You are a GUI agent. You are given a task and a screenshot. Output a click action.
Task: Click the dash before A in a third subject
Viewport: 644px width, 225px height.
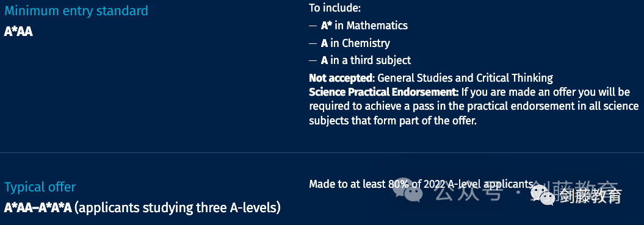point(313,61)
